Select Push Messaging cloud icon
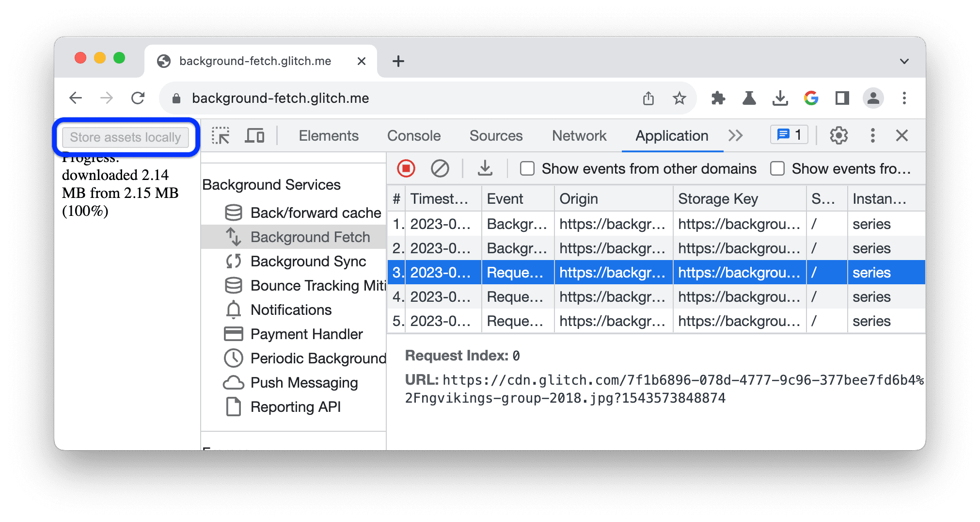The width and height of the screenshot is (980, 522). pyautogui.click(x=234, y=383)
